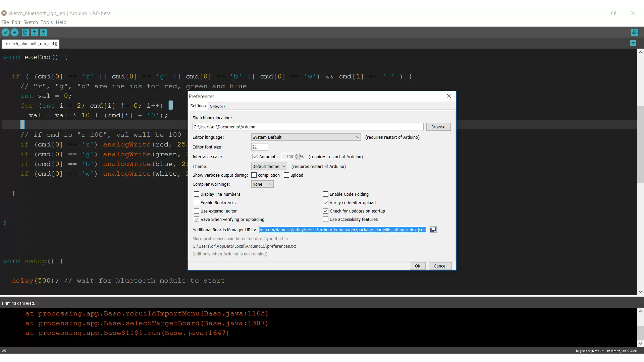The image size is (644, 362).
Task: Select the sketch_bluetooth_rgb_led tab
Action: [x=32, y=44]
